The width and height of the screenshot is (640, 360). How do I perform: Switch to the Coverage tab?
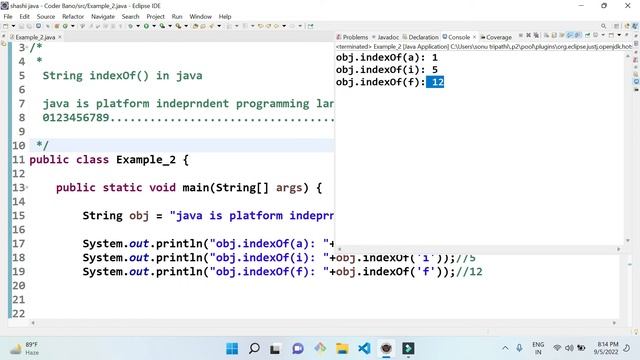(x=496, y=37)
